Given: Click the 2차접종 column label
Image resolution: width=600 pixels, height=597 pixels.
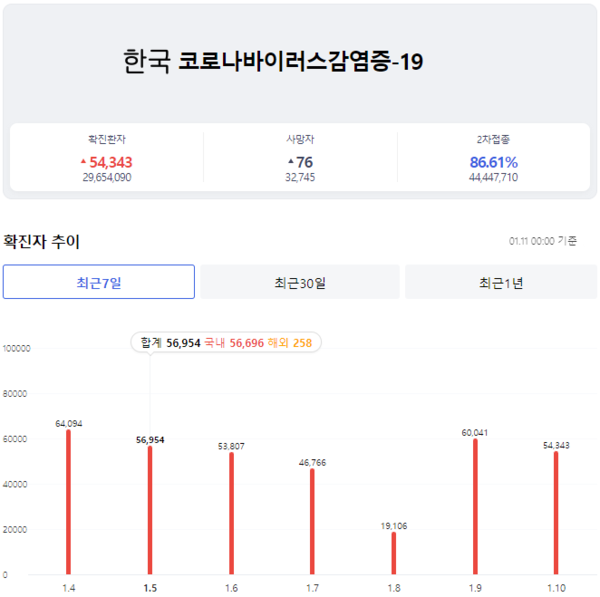Looking at the screenshot, I should click(493, 139).
